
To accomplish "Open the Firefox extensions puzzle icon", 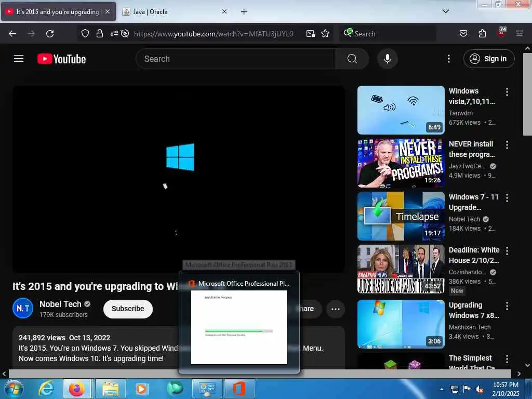I will pyautogui.click(x=482, y=33).
